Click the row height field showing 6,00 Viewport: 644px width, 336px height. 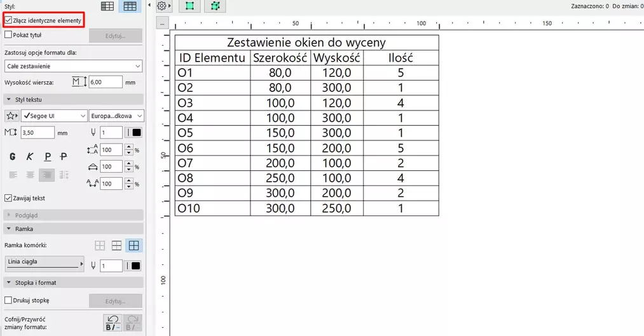(106, 82)
